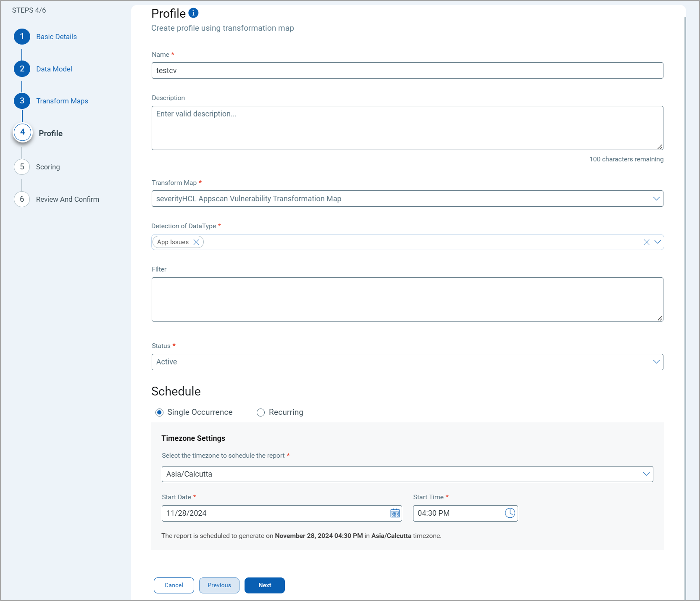Open the Start Time clock picker
Image resolution: width=700 pixels, height=601 pixels.
[x=510, y=513]
